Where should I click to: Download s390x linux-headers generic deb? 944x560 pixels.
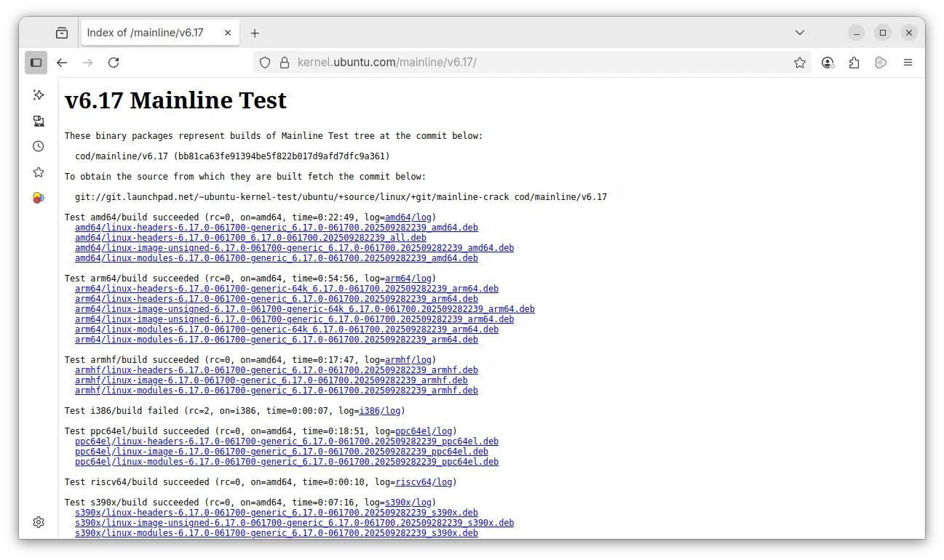coord(277,513)
